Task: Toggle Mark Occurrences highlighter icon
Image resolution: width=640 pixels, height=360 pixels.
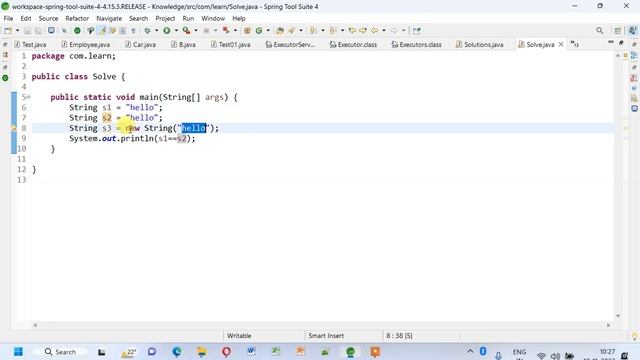Action: click(x=102, y=31)
